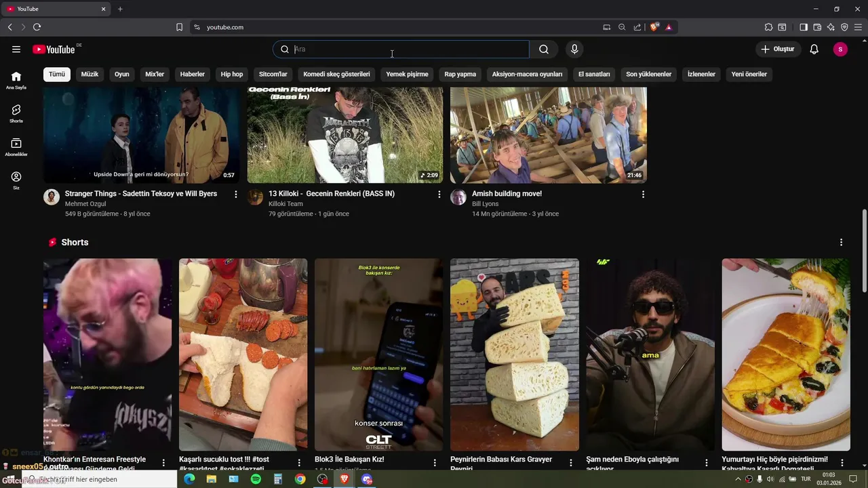Bookmark this page

point(179,27)
